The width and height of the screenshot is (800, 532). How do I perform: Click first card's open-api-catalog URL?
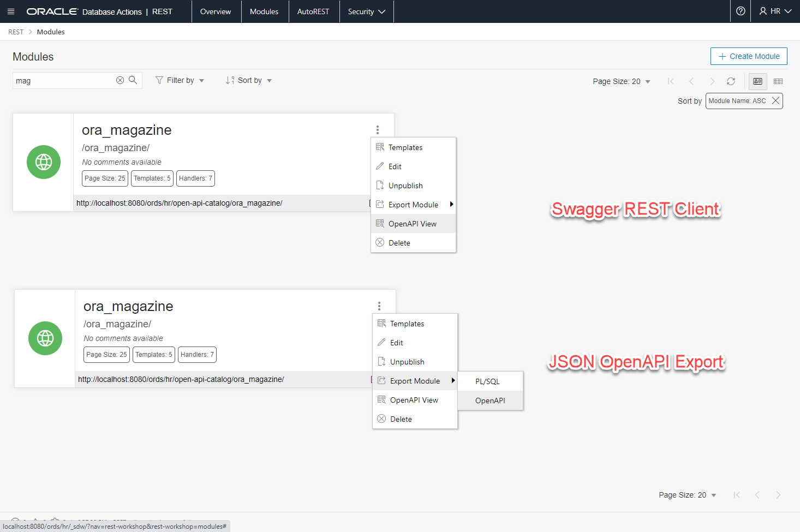coord(179,203)
